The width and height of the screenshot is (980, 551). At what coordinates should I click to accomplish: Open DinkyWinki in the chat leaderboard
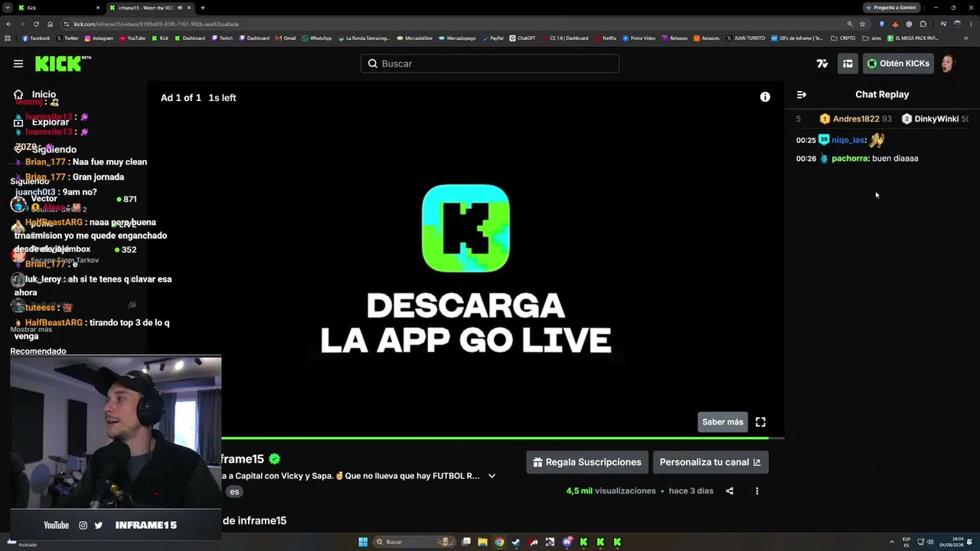coord(935,119)
